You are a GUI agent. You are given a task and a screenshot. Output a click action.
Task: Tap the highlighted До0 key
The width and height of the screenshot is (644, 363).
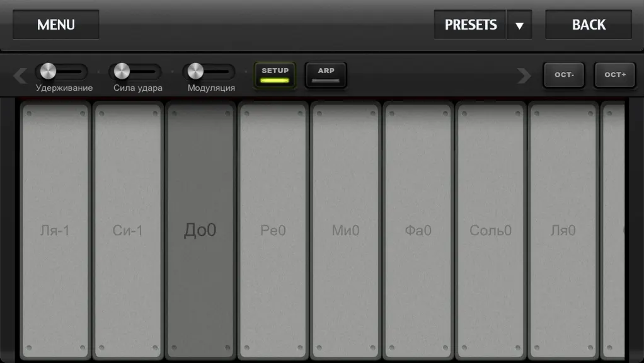200,231
